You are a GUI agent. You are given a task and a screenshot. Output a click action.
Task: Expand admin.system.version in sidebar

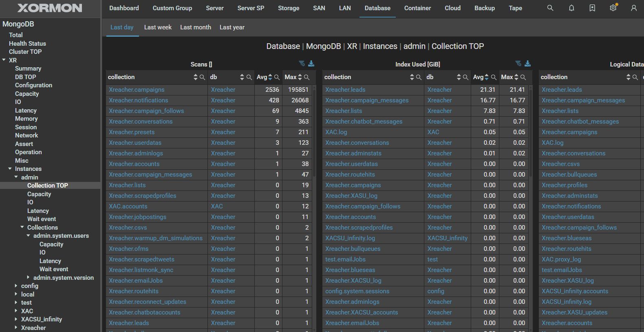coord(28,277)
